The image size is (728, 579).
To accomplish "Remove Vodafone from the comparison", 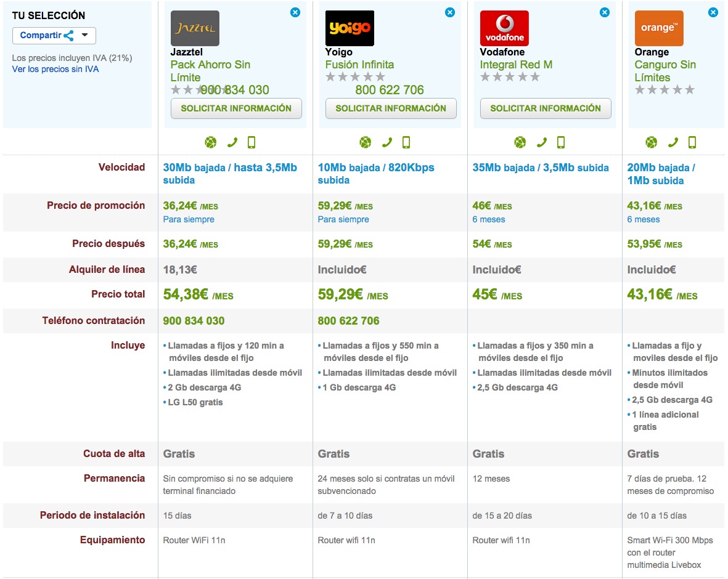I will [605, 12].
